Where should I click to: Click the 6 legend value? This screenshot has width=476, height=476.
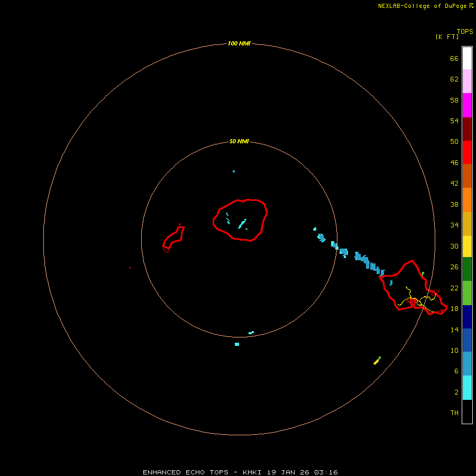click(x=456, y=371)
